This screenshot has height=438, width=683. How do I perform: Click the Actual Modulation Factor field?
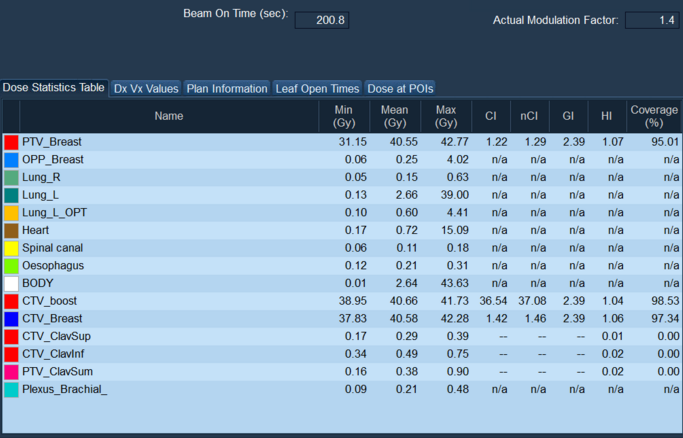pos(652,20)
